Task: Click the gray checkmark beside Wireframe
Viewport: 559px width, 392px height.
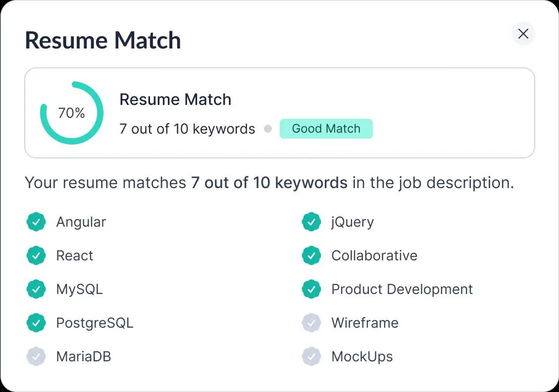Action: pos(311,323)
